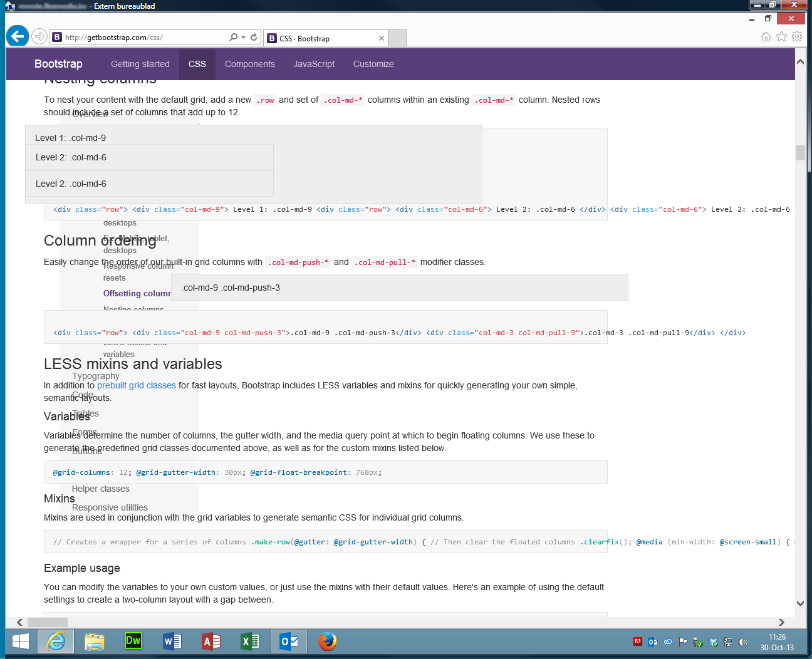Viewport: 812px width, 659px height.
Task: Launch Word from taskbar
Action: click(172, 641)
